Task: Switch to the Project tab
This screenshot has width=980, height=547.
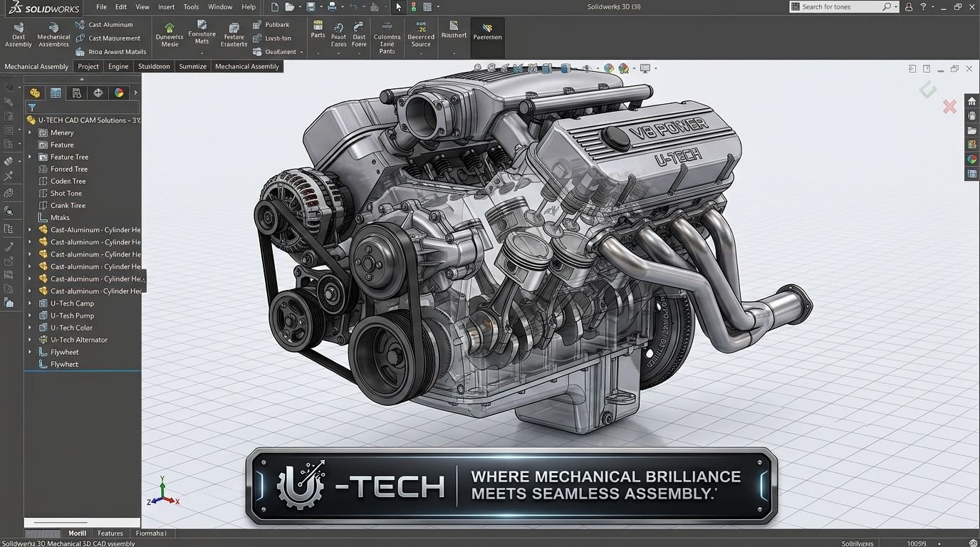Action: (x=88, y=66)
